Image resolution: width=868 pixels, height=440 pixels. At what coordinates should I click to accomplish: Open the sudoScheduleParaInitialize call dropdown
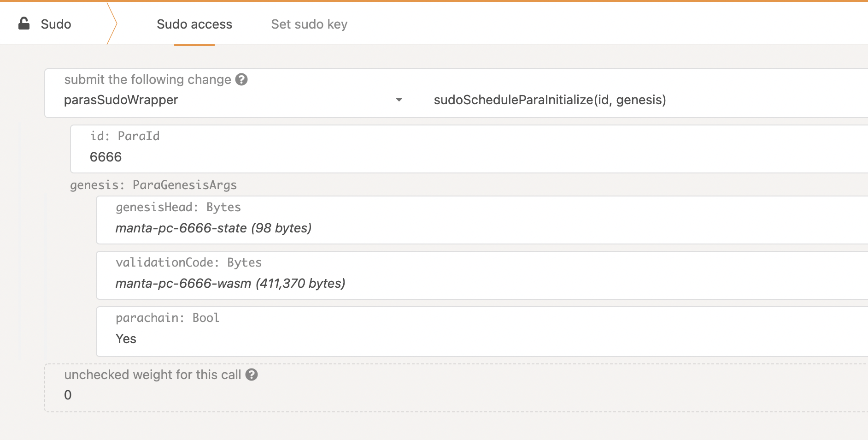(x=549, y=100)
